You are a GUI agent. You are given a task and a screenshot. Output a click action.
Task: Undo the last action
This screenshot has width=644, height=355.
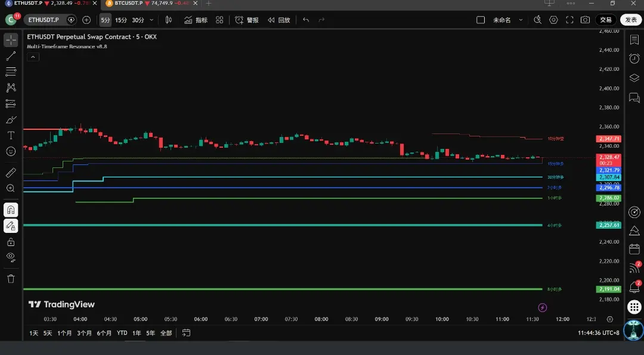pyautogui.click(x=306, y=20)
